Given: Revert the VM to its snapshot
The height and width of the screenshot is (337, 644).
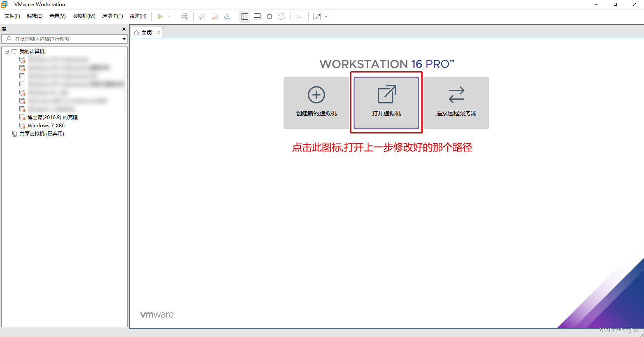Looking at the screenshot, I should [x=214, y=16].
